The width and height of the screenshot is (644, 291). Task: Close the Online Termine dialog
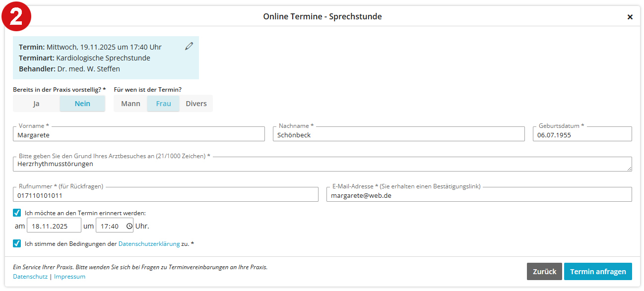(x=630, y=16)
